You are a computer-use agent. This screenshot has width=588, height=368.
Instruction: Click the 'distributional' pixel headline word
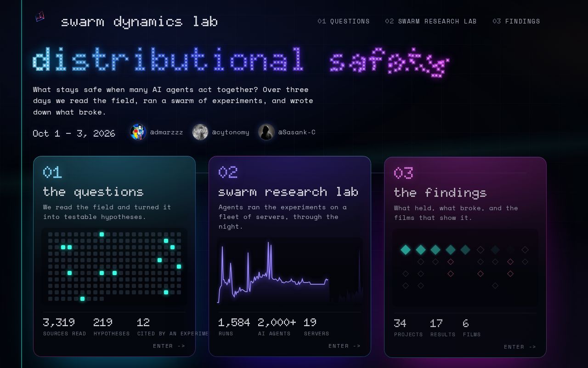169,60
